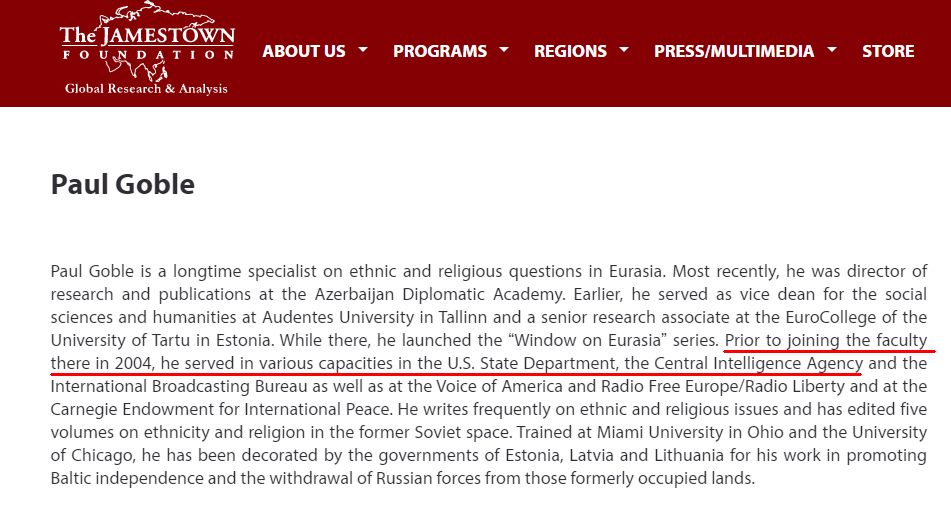Click the Paul Goble page heading
Image resolution: width=951 pixels, height=532 pixels.
click(122, 185)
